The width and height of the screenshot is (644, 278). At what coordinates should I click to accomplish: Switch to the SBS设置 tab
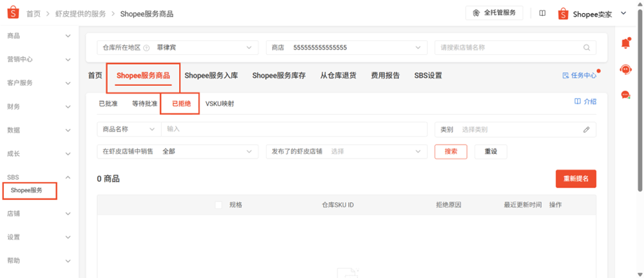pos(429,75)
